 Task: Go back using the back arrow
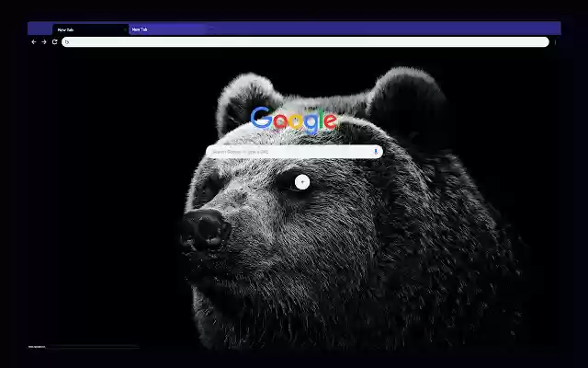click(34, 42)
